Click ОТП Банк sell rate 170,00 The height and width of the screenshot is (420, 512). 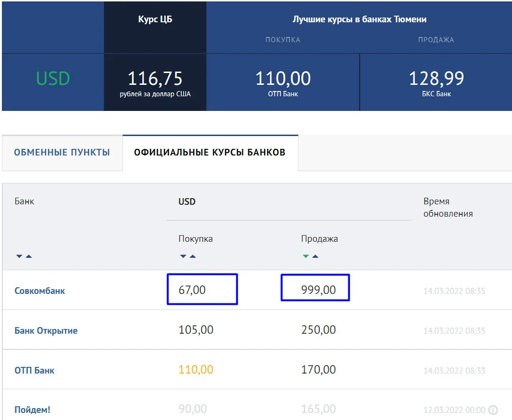coord(318,369)
